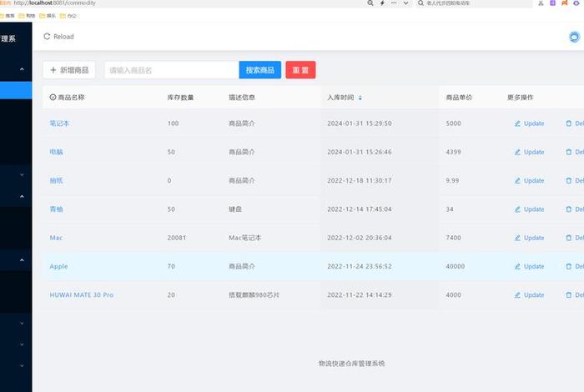The image size is (584, 392).
Task: Click the 新增商品 add button
Action: (69, 70)
